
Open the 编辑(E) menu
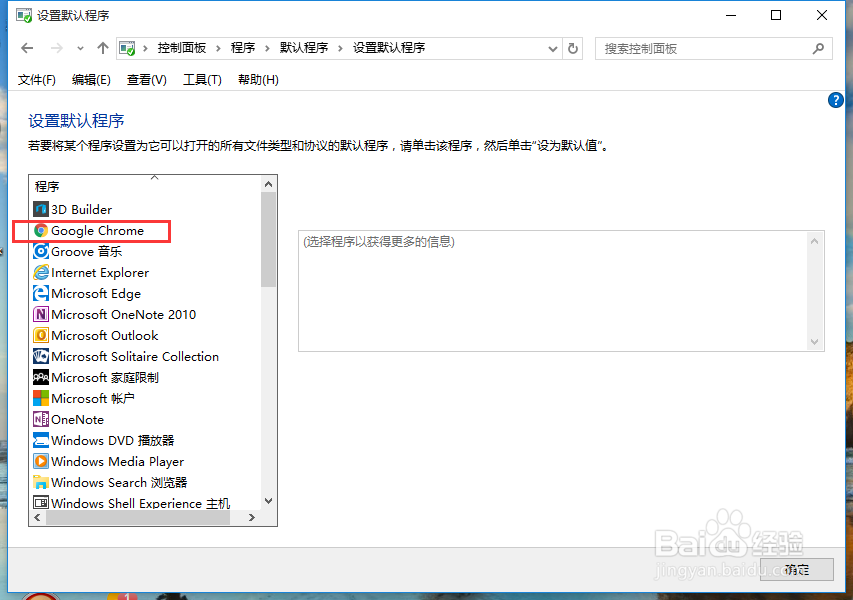[91, 80]
